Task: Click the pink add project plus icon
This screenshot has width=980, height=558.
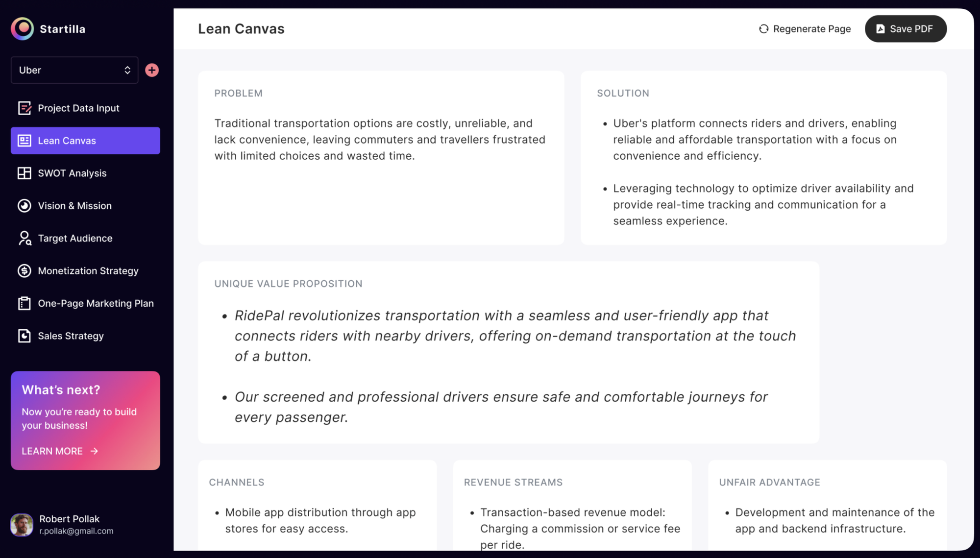Action: pos(152,70)
